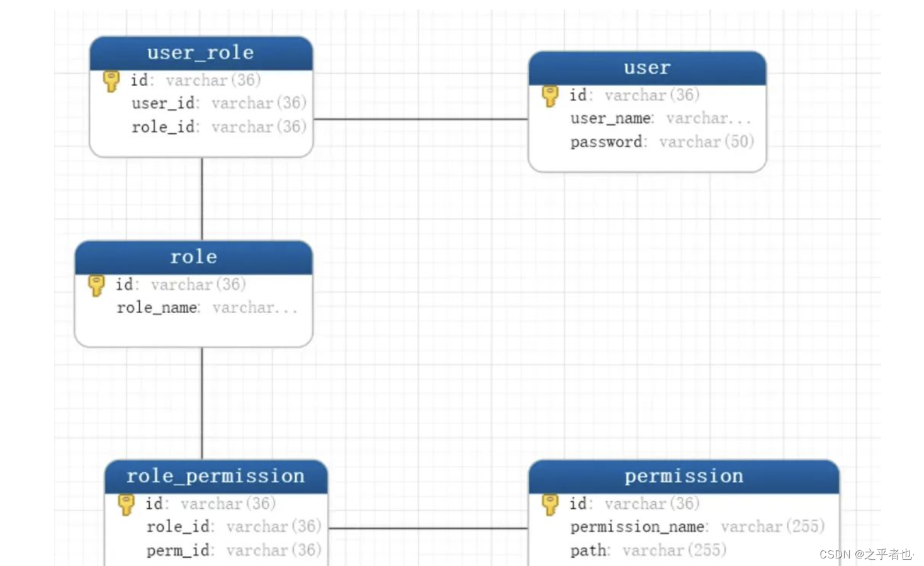Click the user_role table header
This screenshot has width=924, height=566.
click(200, 53)
